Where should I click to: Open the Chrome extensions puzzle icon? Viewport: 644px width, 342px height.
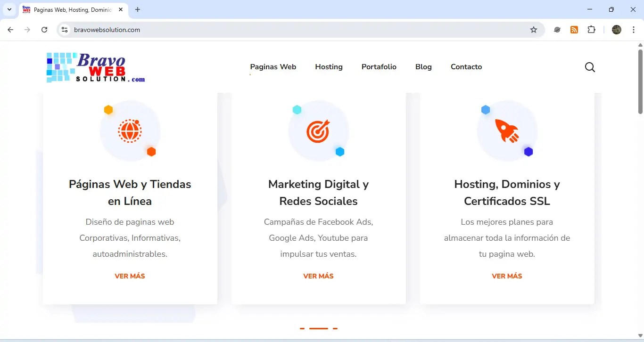(591, 29)
